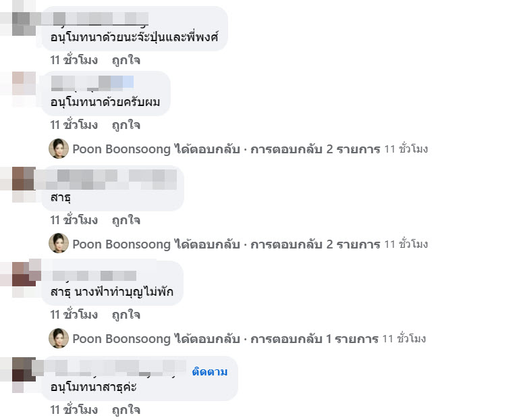Click Poon Boonsoong avatar below "นางฟ้าทำบุญไม่พัก" comment
The width and height of the screenshot is (521, 420).
[x=59, y=338]
